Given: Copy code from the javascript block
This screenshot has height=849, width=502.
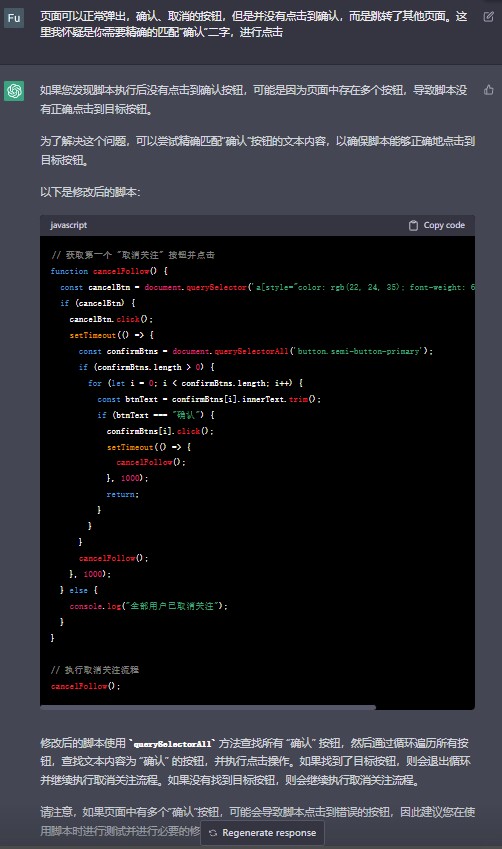Looking at the screenshot, I should click(436, 225).
